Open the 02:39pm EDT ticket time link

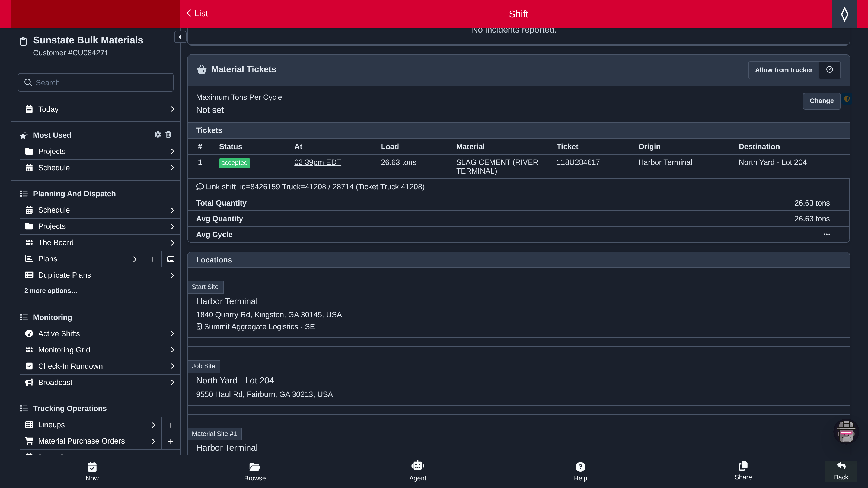[317, 162]
